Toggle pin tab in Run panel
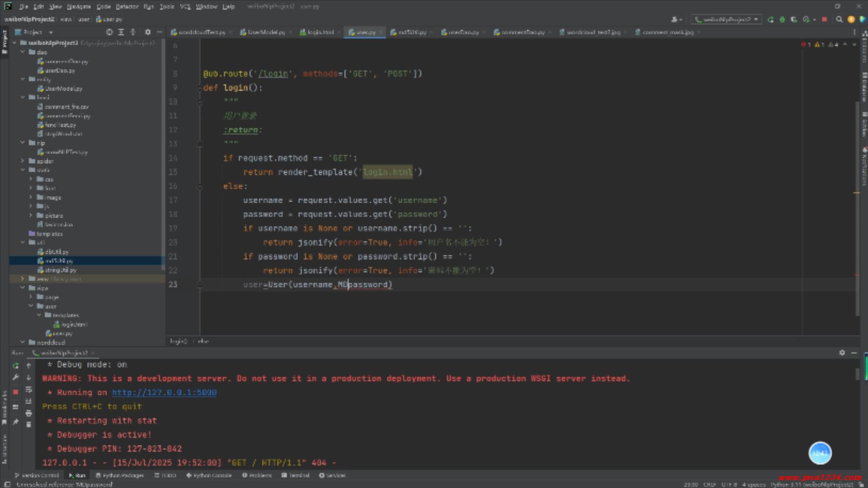The image size is (868, 488). (16, 422)
